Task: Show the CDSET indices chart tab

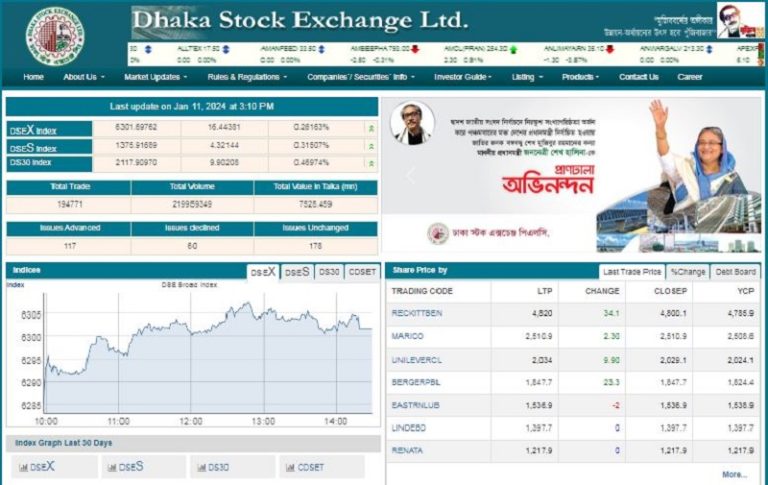Action: pos(361,272)
